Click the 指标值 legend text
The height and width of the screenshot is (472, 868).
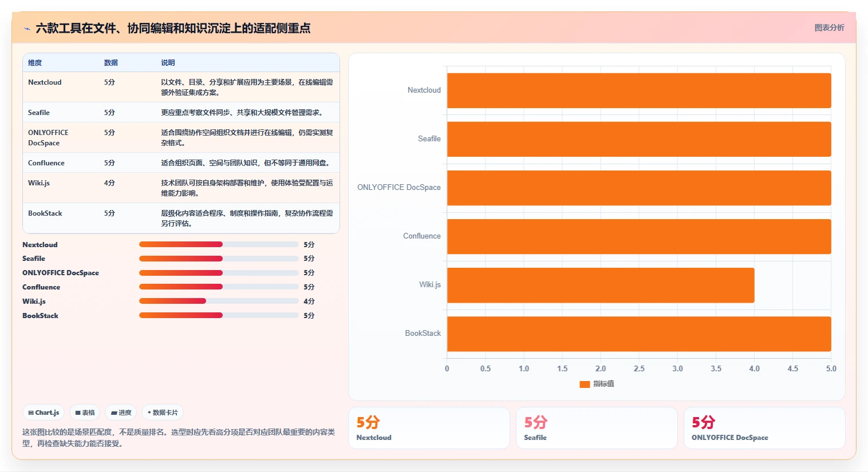point(603,384)
